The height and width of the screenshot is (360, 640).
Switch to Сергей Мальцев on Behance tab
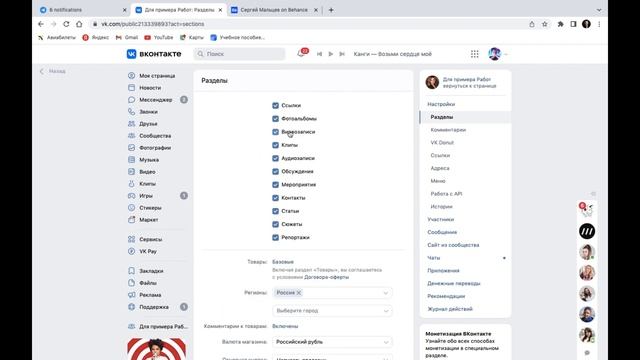click(274, 10)
